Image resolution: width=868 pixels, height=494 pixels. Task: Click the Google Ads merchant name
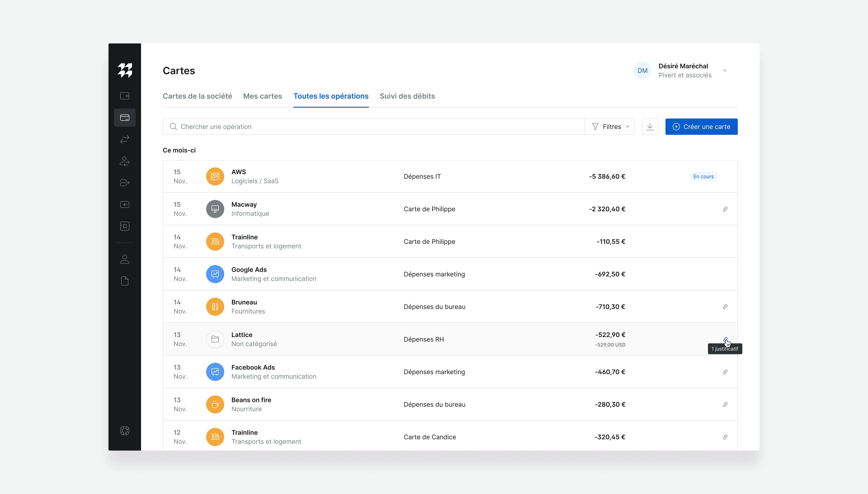[249, 270]
